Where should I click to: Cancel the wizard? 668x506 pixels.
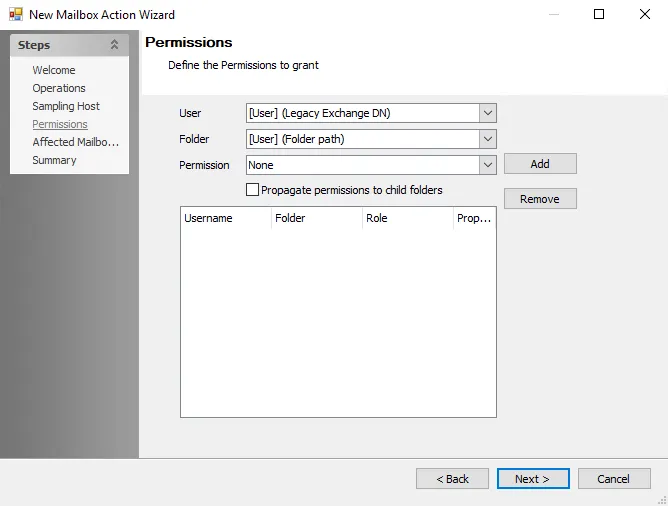614,479
